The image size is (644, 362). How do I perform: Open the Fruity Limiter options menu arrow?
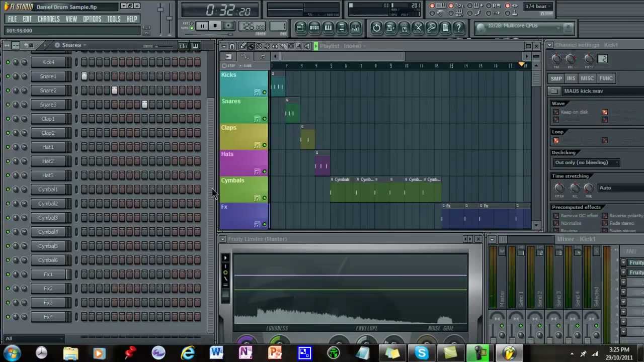[222, 239]
